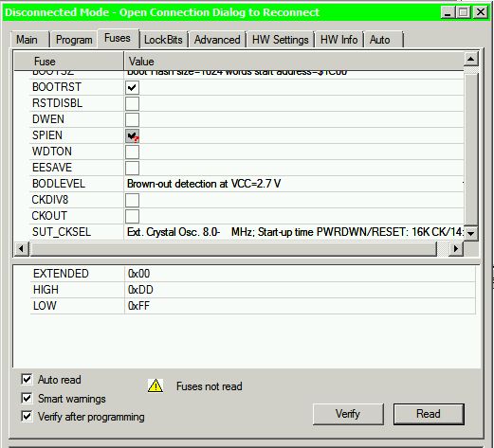Open the Advanced tab
This screenshot has height=448, width=494.
(217, 40)
